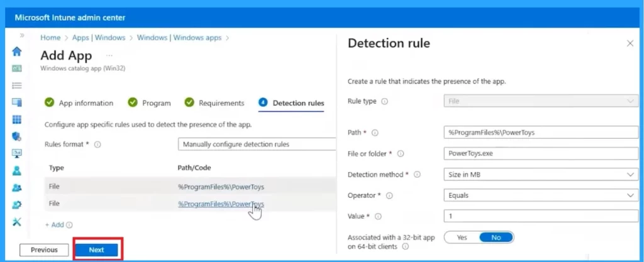
Task: Show info for 32-bit app association
Action: (406, 247)
